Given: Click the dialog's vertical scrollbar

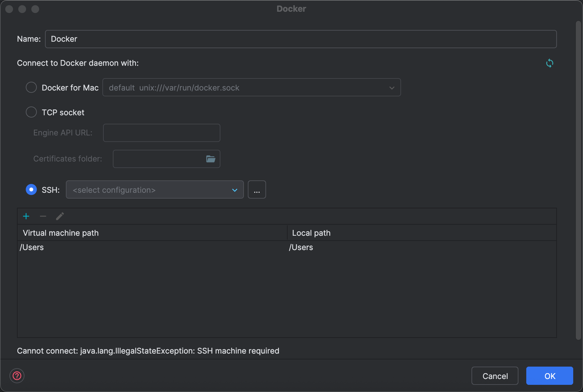Looking at the screenshot, I should click(578, 180).
